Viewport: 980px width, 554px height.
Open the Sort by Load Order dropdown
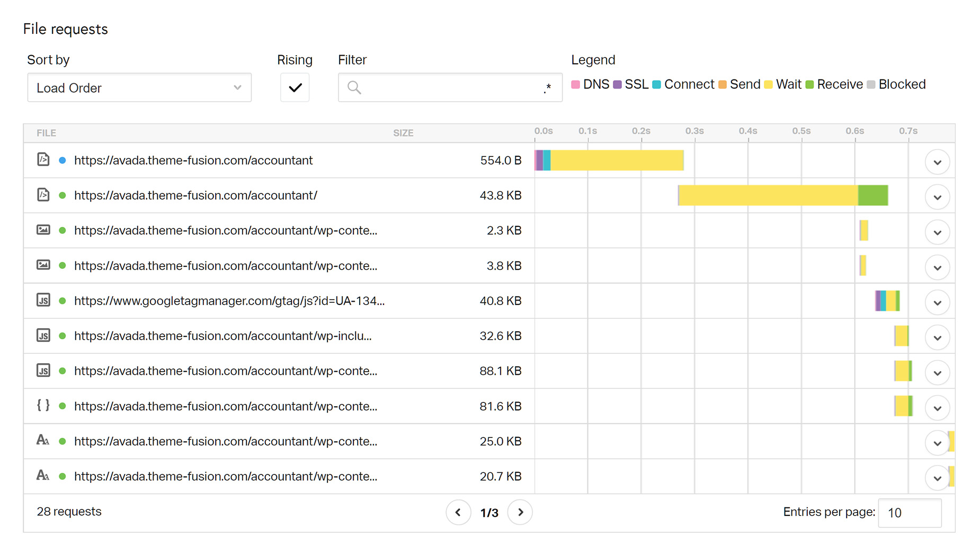[139, 87]
